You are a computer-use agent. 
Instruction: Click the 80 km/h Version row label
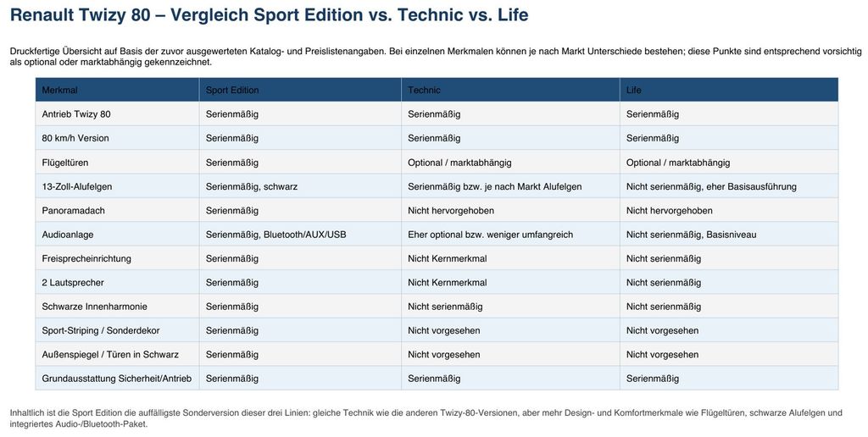coord(75,138)
